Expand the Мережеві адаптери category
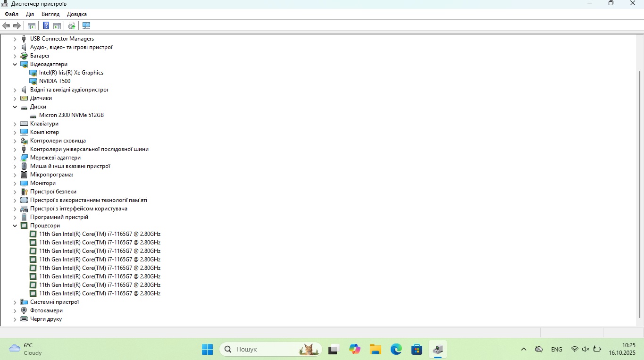 [x=15, y=158]
